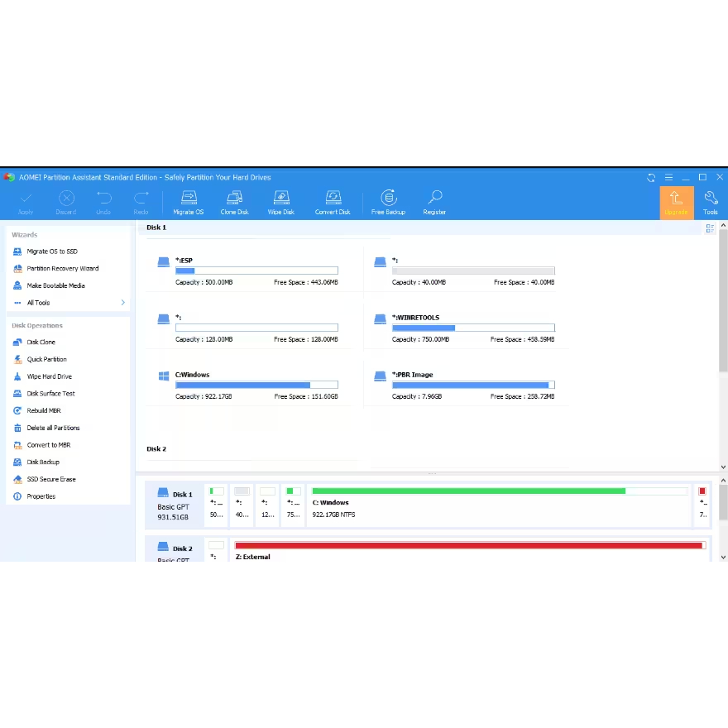Choose Quick Partition in Disk Operations

tap(46, 360)
